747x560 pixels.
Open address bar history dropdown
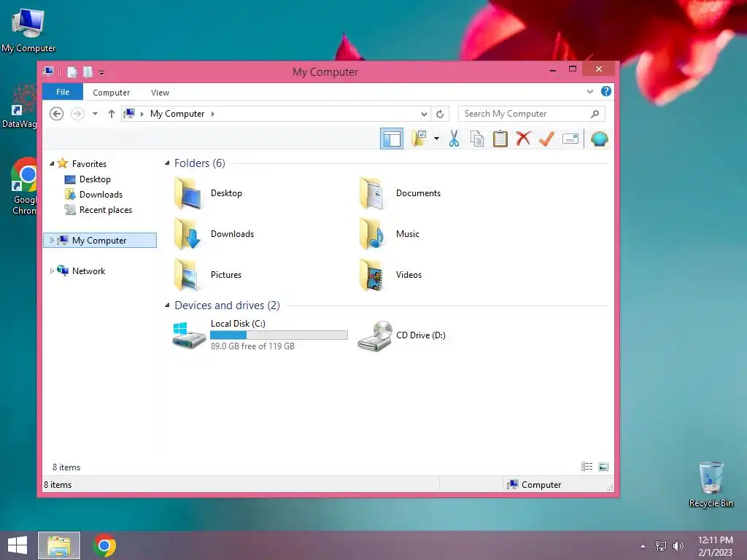click(424, 114)
